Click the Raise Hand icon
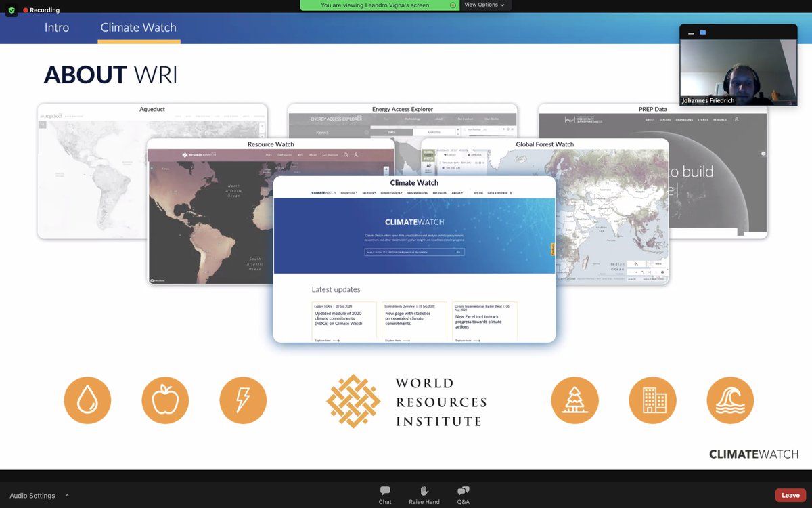The width and height of the screenshot is (812, 508). tap(424, 490)
